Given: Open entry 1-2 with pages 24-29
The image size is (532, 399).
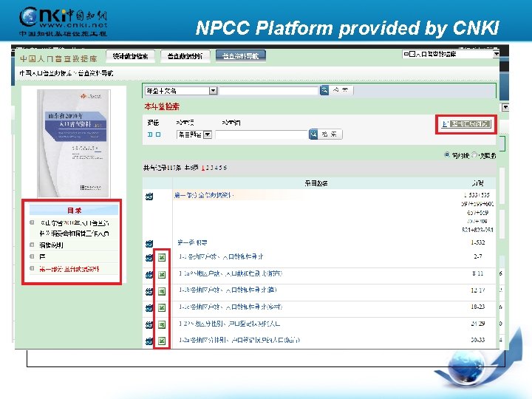Looking at the screenshot, I should tap(229, 324).
